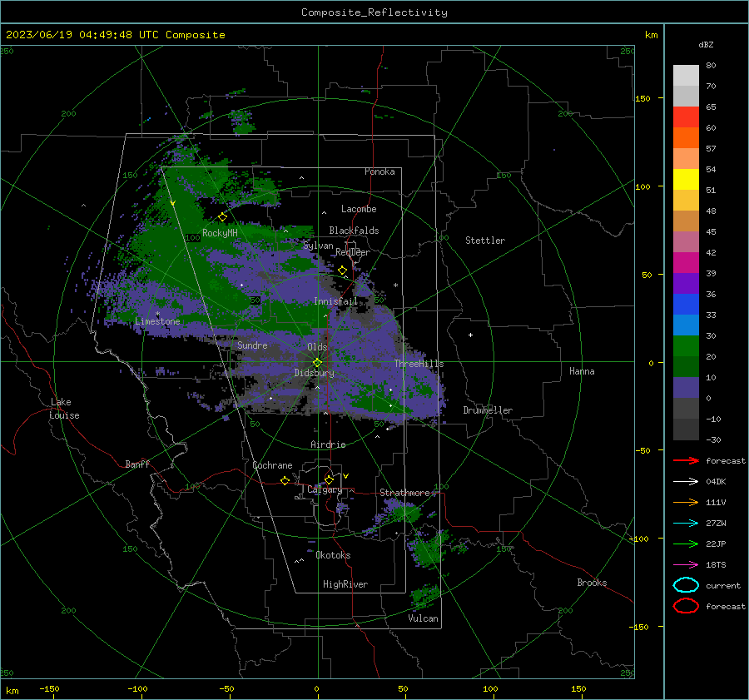Click the Okotoks town label
The image size is (749, 700).
(x=333, y=555)
